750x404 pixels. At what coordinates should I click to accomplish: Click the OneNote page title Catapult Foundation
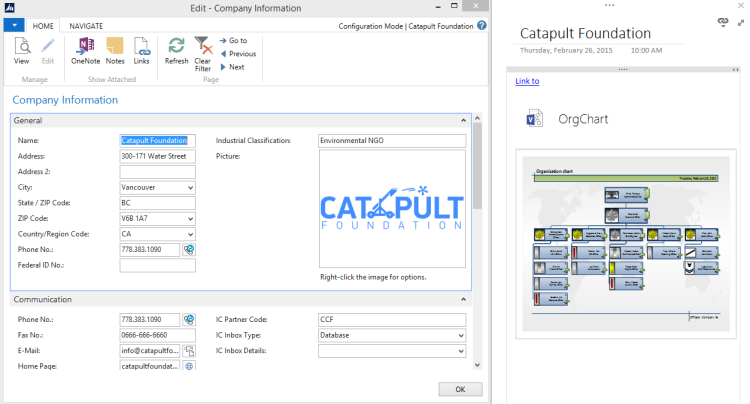tap(585, 33)
